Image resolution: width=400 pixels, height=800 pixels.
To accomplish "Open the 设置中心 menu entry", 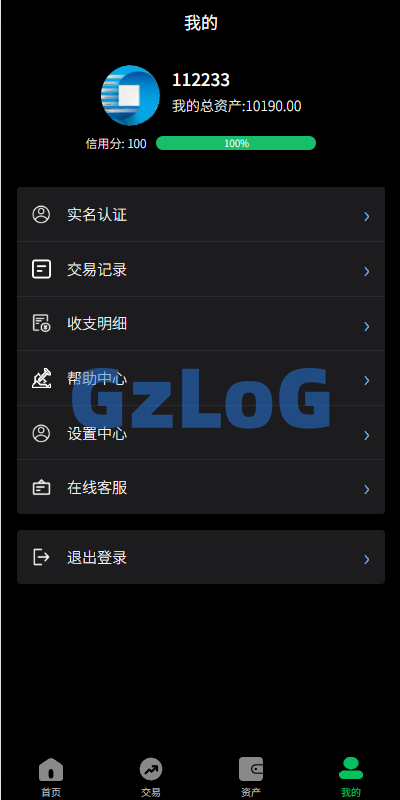I will [201, 433].
